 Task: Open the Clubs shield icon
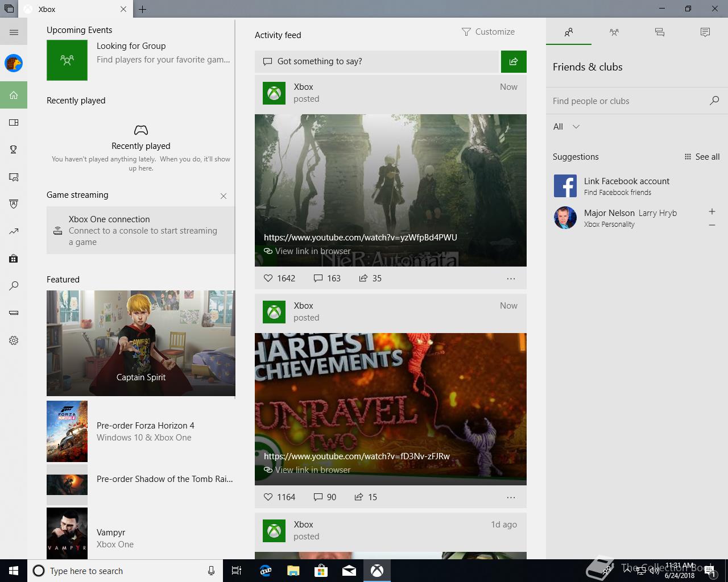coord(14,204)
